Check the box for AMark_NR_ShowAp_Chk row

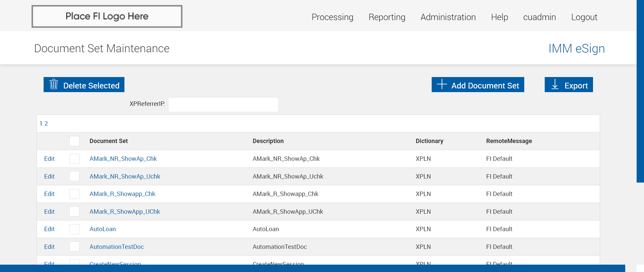point(74,159)
